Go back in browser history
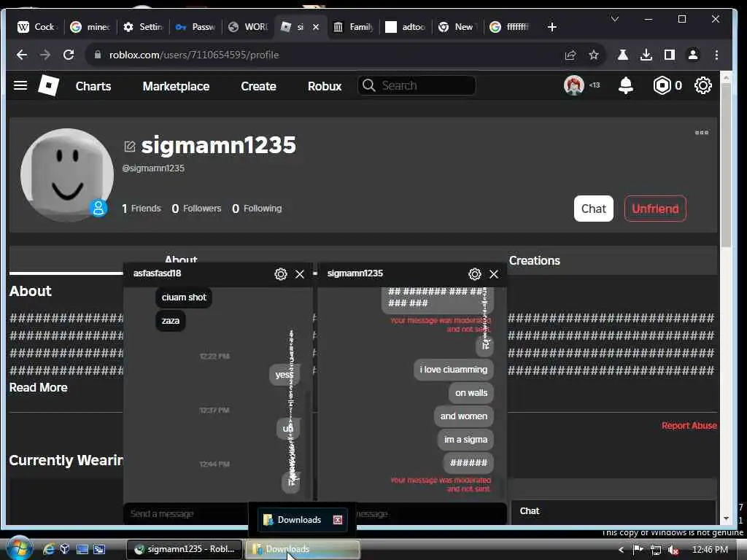Image resolution: width=747 pixels, height=560 pixels. coord(21,55)
